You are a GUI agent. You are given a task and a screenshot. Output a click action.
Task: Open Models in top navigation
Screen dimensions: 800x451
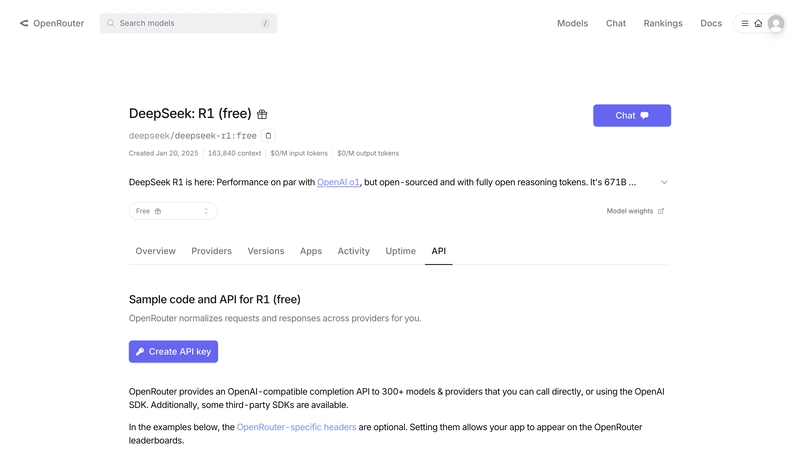(x=572, y=23)
